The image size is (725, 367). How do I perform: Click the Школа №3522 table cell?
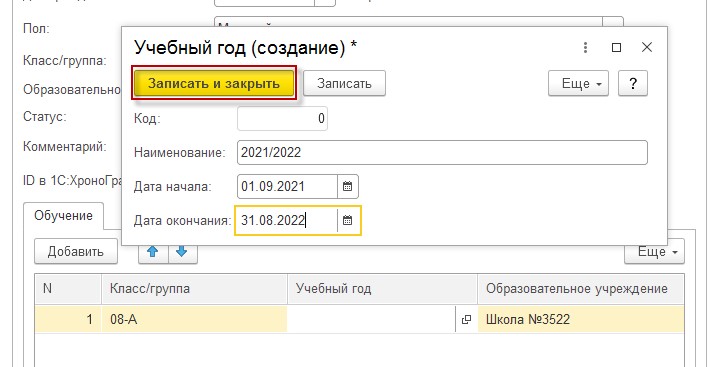click(x=581, y=319)
